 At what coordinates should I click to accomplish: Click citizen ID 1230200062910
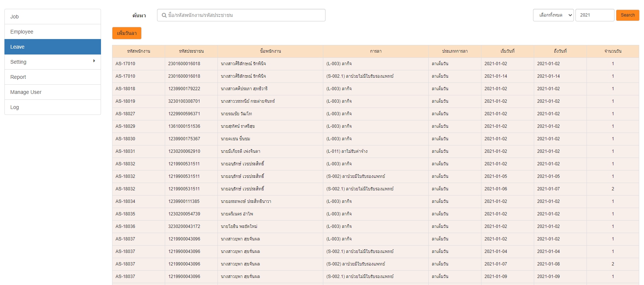[x=184, y=151]
